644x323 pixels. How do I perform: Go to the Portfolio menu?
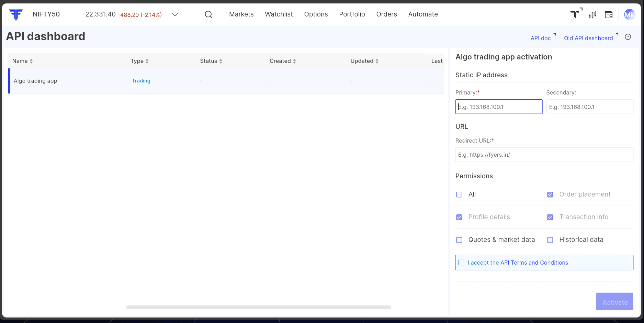(352, 14)
